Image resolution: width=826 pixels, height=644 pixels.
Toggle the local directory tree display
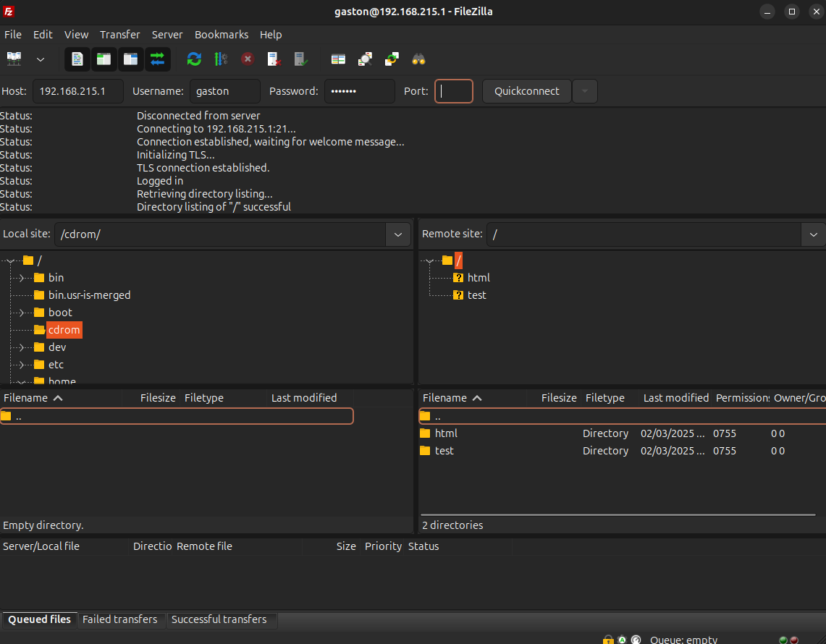point(104,59)
